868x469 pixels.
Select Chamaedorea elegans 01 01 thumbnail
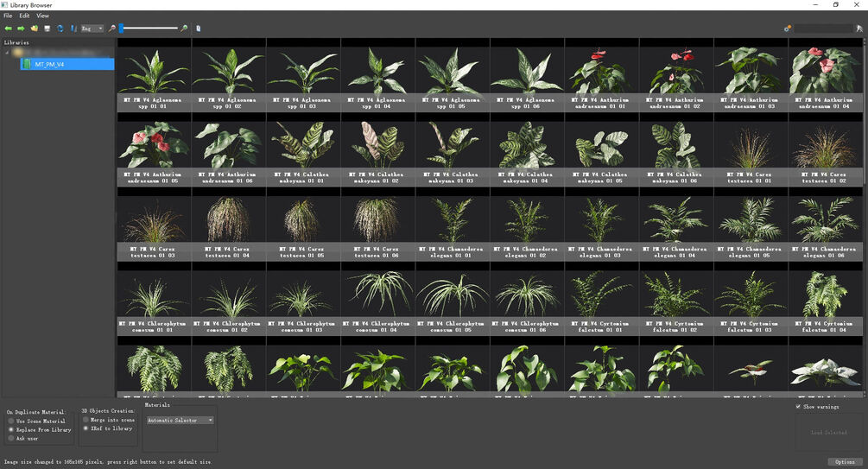(x=453, y=225)
